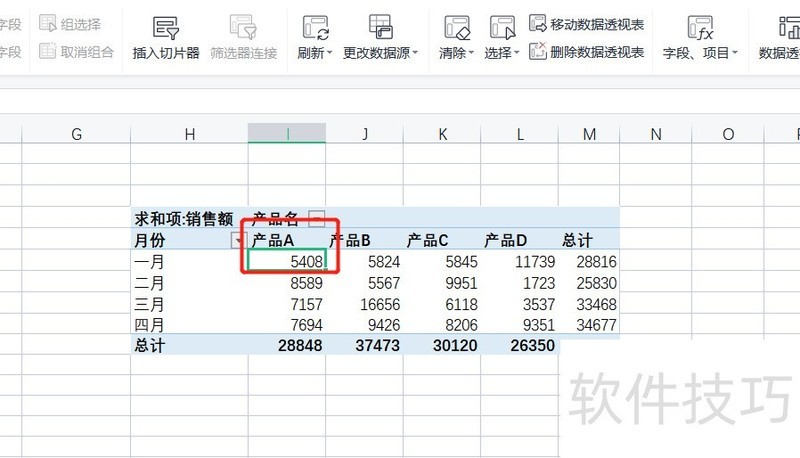
Task: Select column N header
Action: tap(656, 134)
